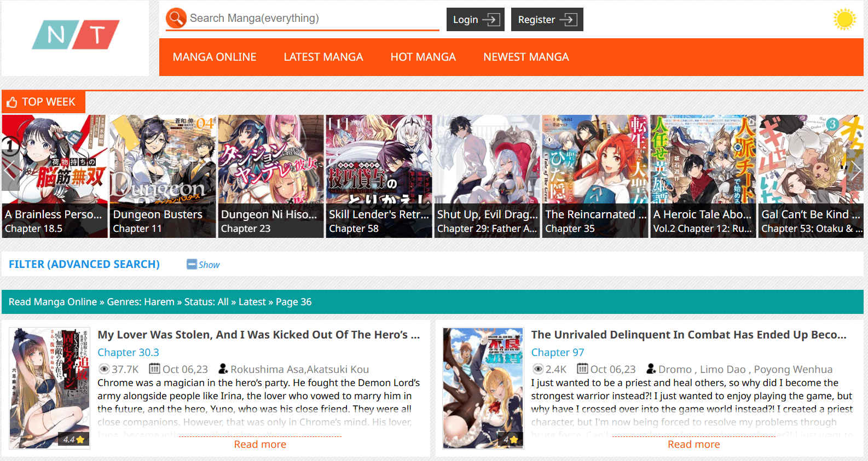Expand the filter with the Show toggle
The height and width of the screenshot is (461, 868).
click(203, 265)
